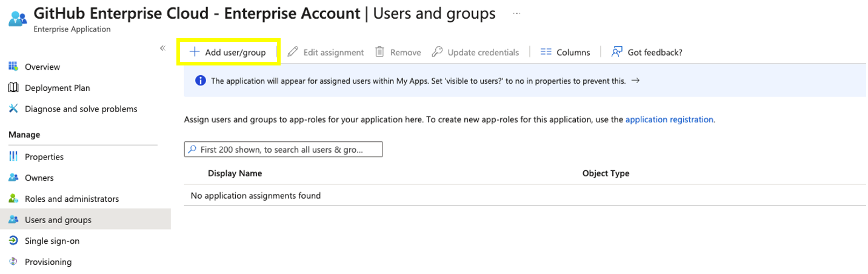Click the Update credentials key icon
868x274 pixels.
(437, 52)
